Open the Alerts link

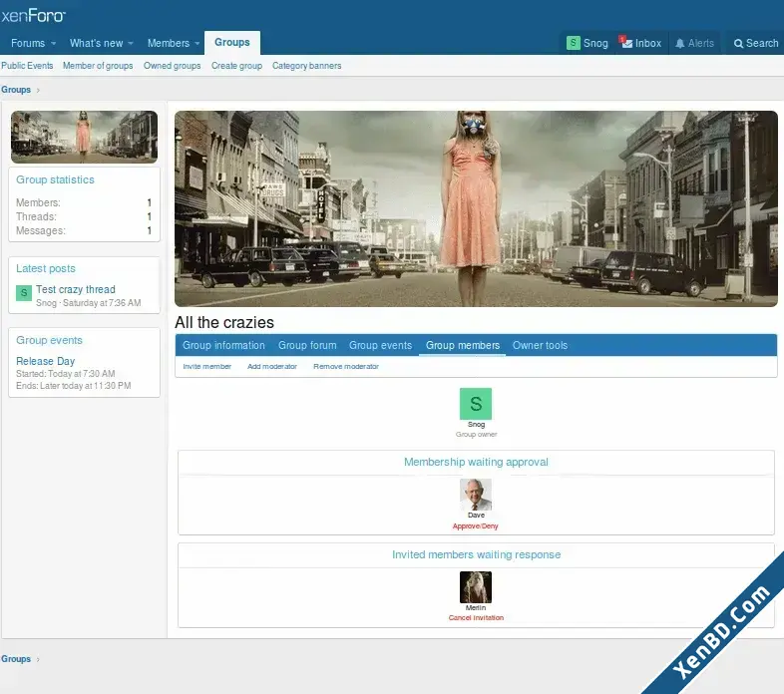[701, 44]
